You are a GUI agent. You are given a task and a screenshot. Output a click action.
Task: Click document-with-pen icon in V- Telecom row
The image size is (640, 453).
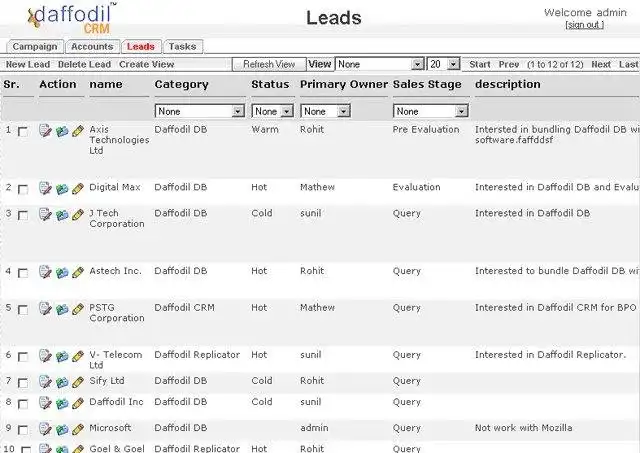click(45, 356)
